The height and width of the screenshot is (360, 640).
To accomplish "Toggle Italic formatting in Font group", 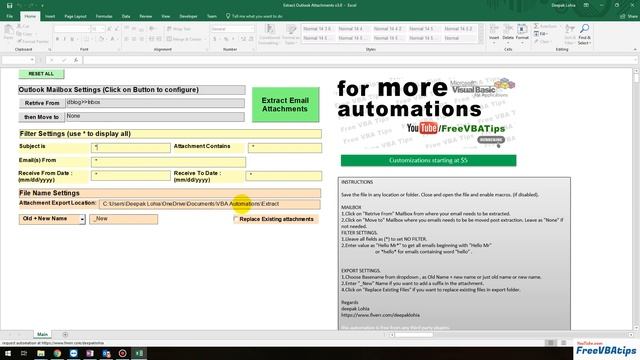I will tap(64, 39).
